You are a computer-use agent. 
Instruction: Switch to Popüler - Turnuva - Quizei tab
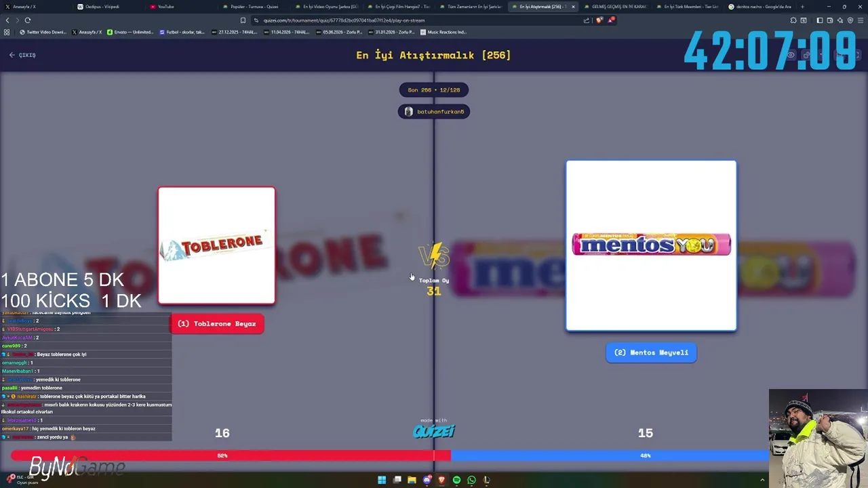[254, 7]
